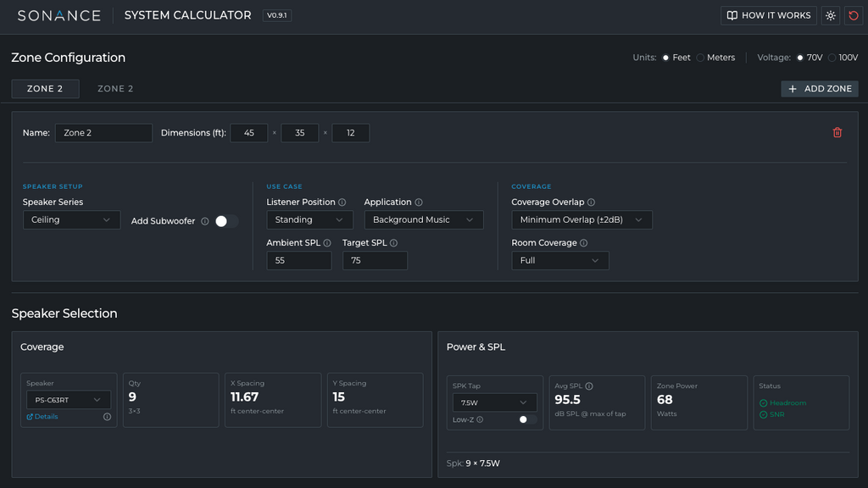This screenshot has width=868, height=488.
Task: Click the X Spacing value 11.67
Action: [x=244, y=396]
